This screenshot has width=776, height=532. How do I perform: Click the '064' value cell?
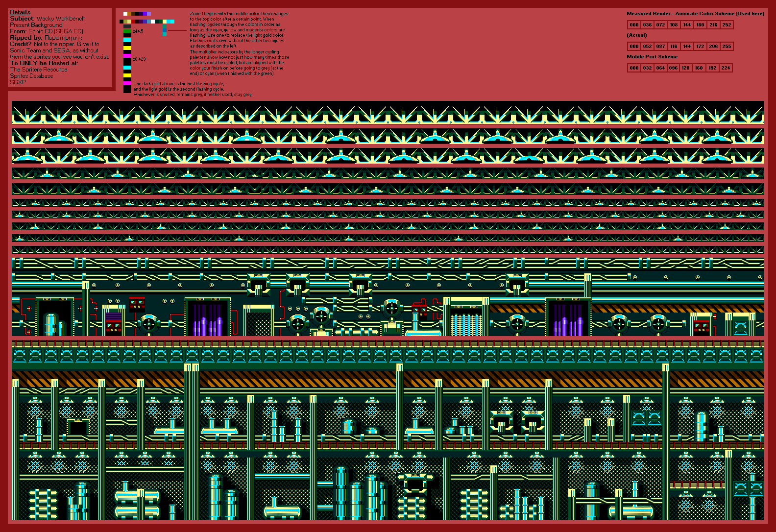pos(660,68)
